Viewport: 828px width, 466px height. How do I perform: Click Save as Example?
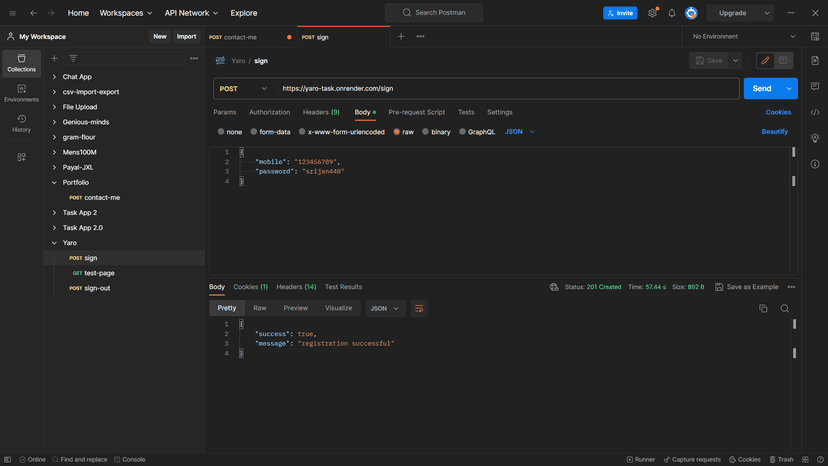tap(747, 287)
